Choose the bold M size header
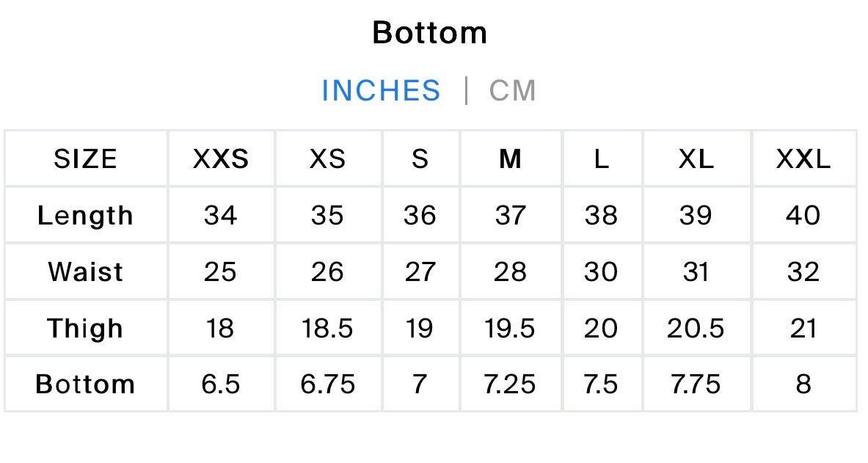The height and width of the screenshot is (463, 868). pos(510,159)
